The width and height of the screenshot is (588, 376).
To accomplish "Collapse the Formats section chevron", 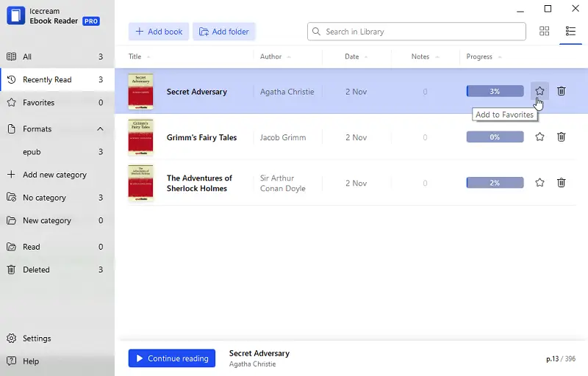I will click(100, 129).
